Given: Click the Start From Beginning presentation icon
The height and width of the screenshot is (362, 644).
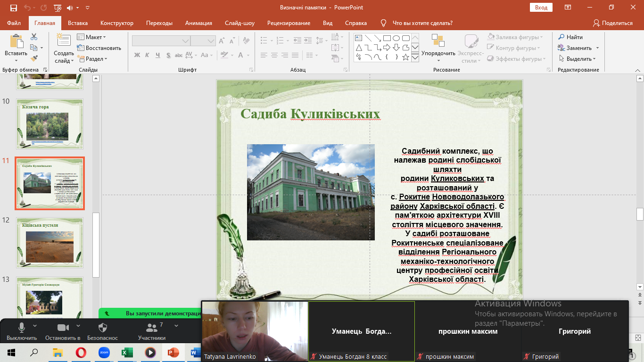Looking at the screenshot, I should (58, 8).
